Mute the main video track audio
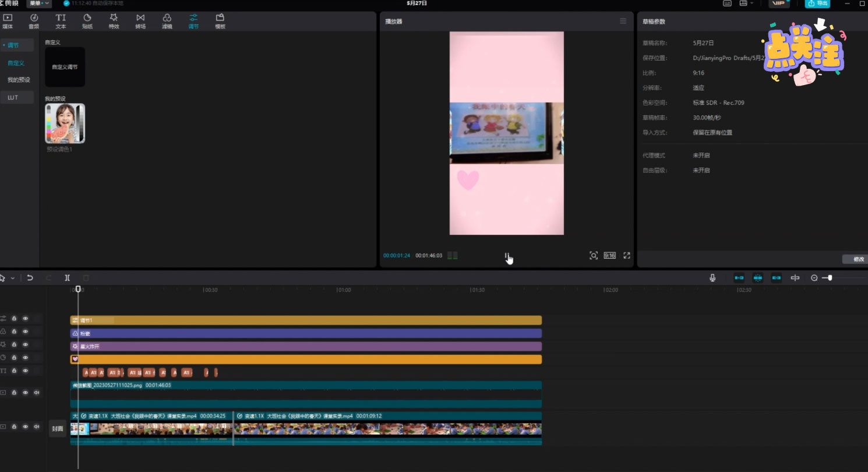868x472 pixels. click(x=37, y=427)
